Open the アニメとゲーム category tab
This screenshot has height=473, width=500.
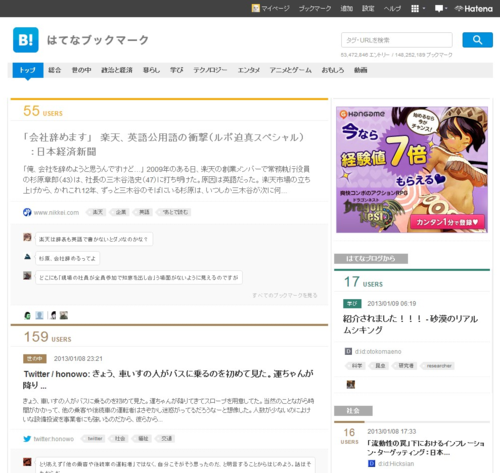pos(291,70)
